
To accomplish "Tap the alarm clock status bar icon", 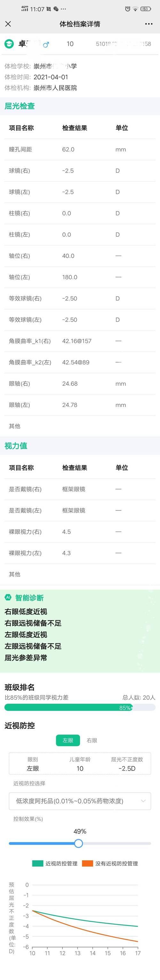I will 128,9.
